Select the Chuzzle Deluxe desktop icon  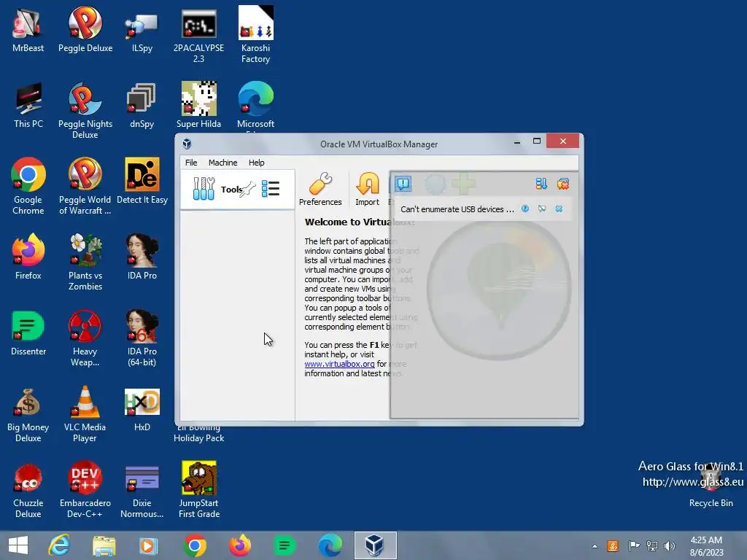(28, 489)
